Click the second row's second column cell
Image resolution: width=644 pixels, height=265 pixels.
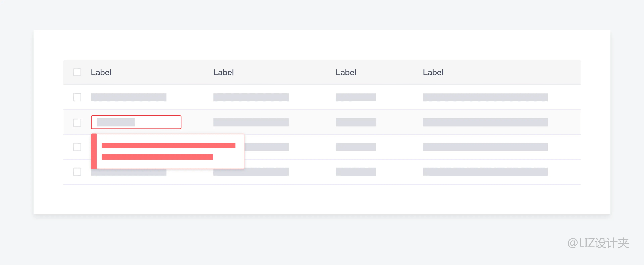click(x=251, y=122)
